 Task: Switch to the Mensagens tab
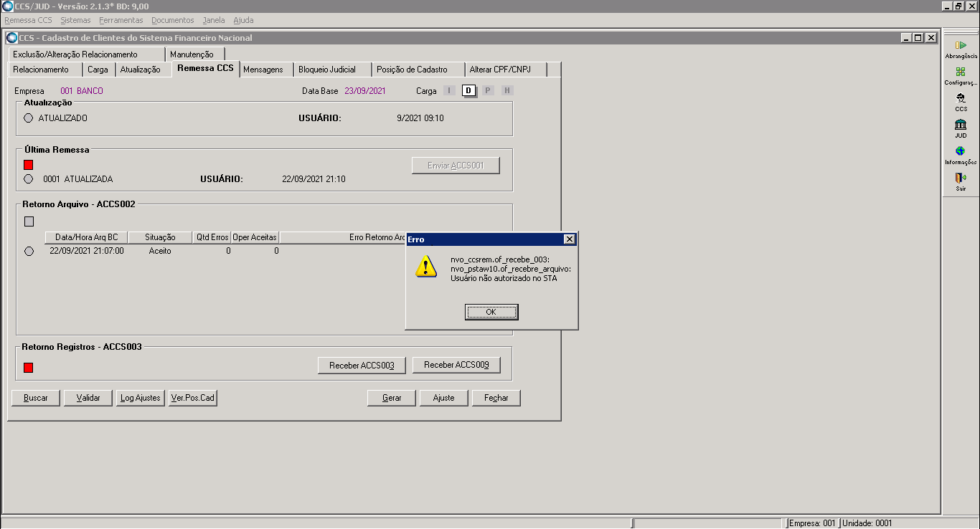pos(266,70)
